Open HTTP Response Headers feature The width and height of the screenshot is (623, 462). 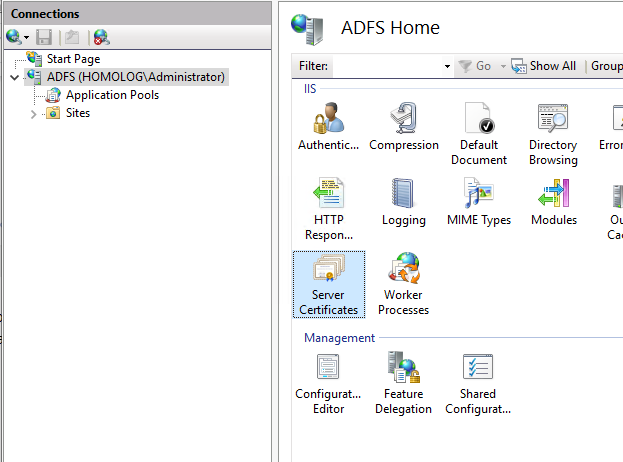pos(329,209)
